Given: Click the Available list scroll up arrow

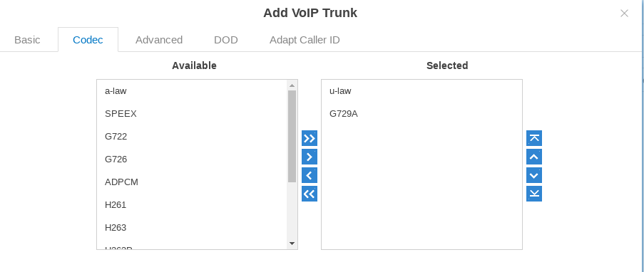Looking at the screenshot, I should pos(292,85).
